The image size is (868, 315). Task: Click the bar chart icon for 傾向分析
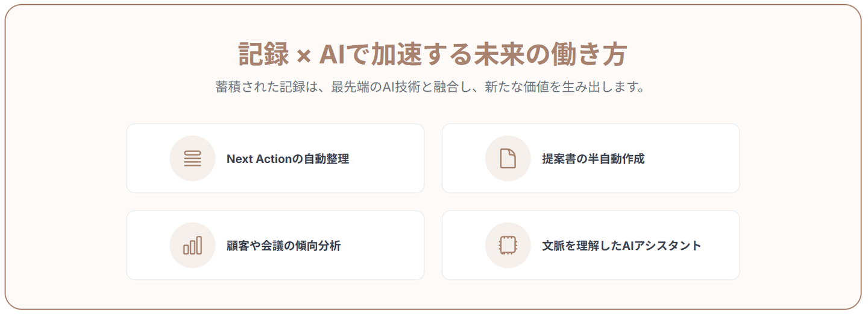click(x=192, y=246)
